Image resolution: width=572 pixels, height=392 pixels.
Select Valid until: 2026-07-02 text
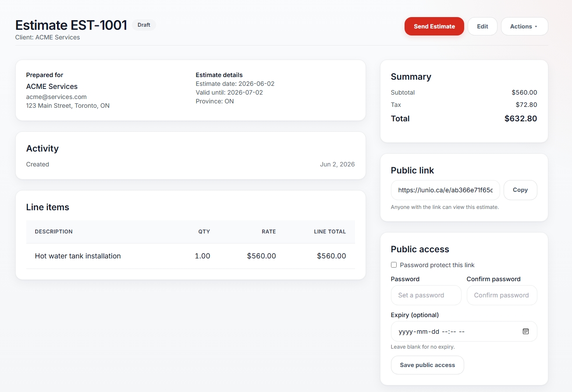coord(229,92)
